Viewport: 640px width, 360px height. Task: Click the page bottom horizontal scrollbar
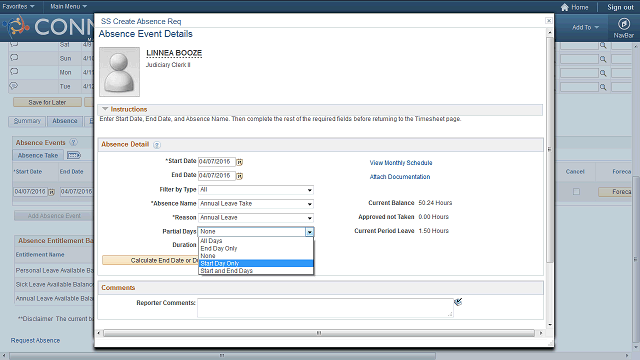point(222,356)
